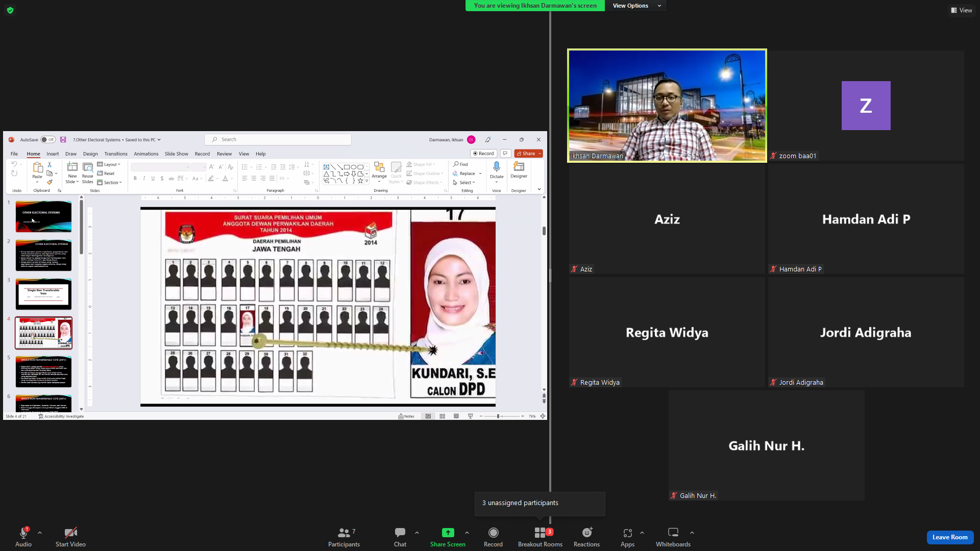The width and height of the screenshot is (980, 551).
Task: Unmute via the Audio button
Action: [x=23, y=537]
